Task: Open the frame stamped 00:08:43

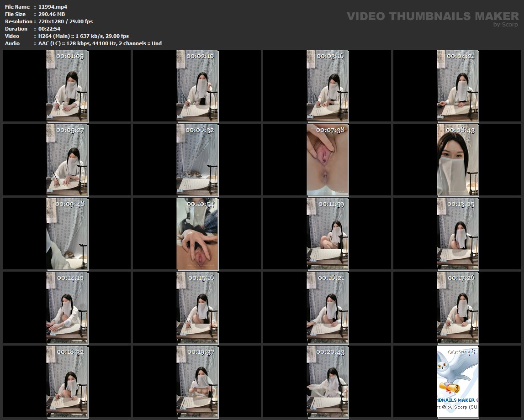Action: 458,160
